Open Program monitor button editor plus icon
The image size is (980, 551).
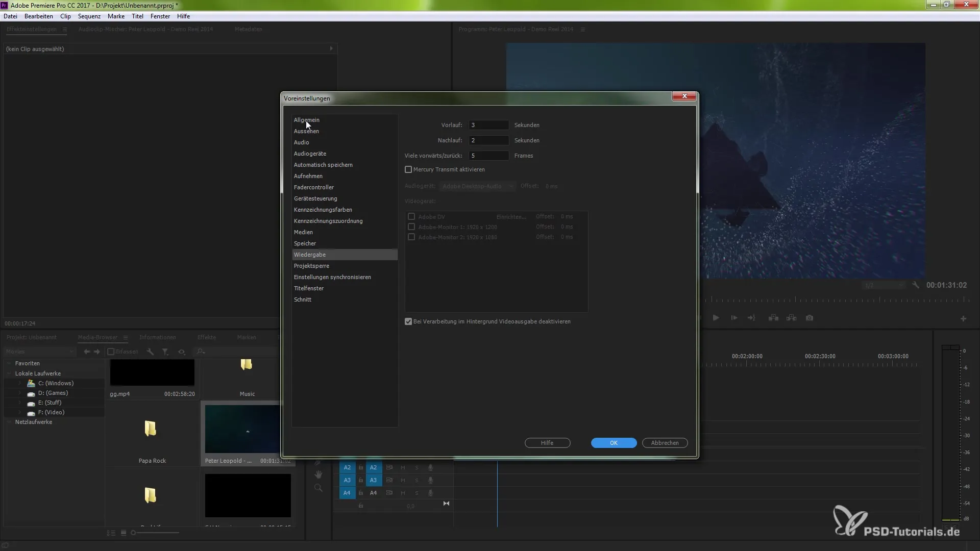963,319
